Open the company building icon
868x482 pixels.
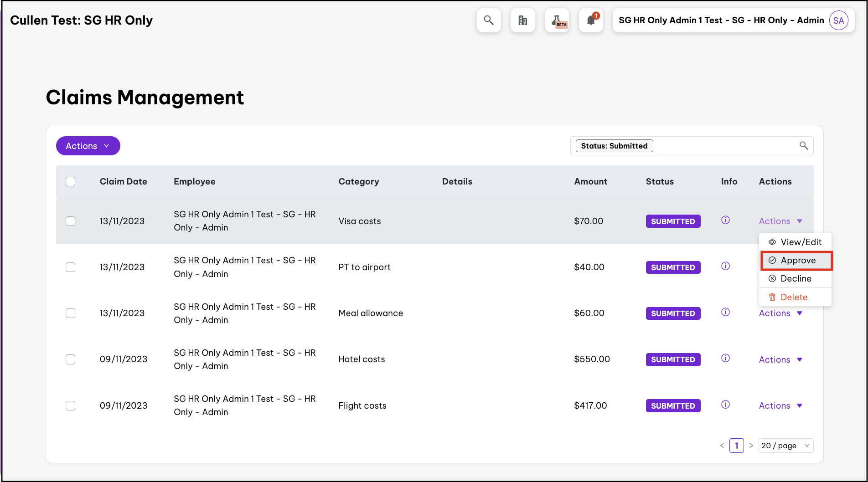(522, 21)
